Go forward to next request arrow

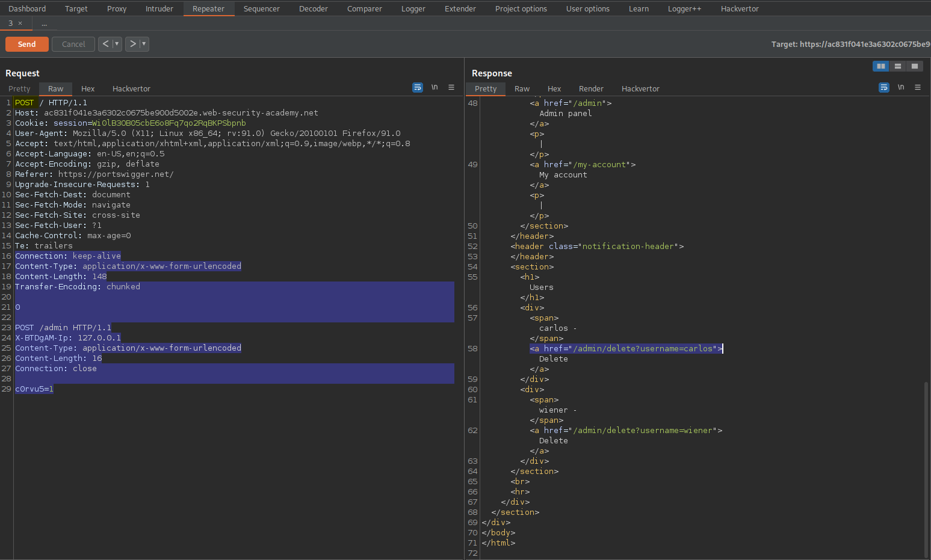[x=133, y=44]
